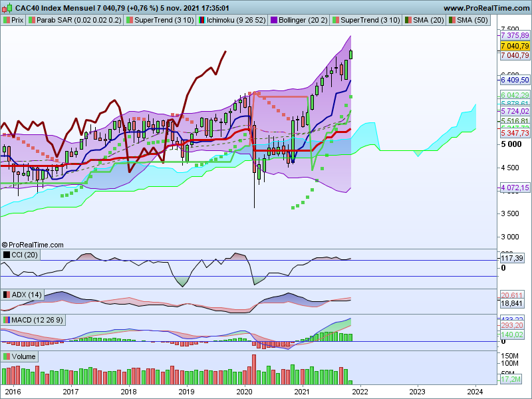Click the 2019 year marker on time axis
Screen dimensions: 532x399
click(x=186, y=392)
